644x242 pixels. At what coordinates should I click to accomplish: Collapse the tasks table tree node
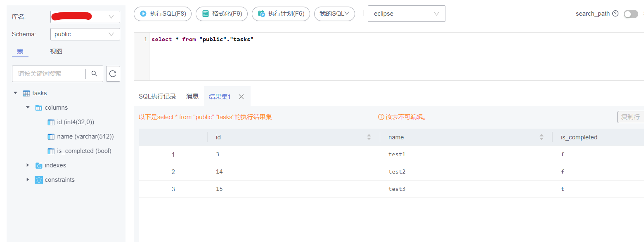[16, 93]
